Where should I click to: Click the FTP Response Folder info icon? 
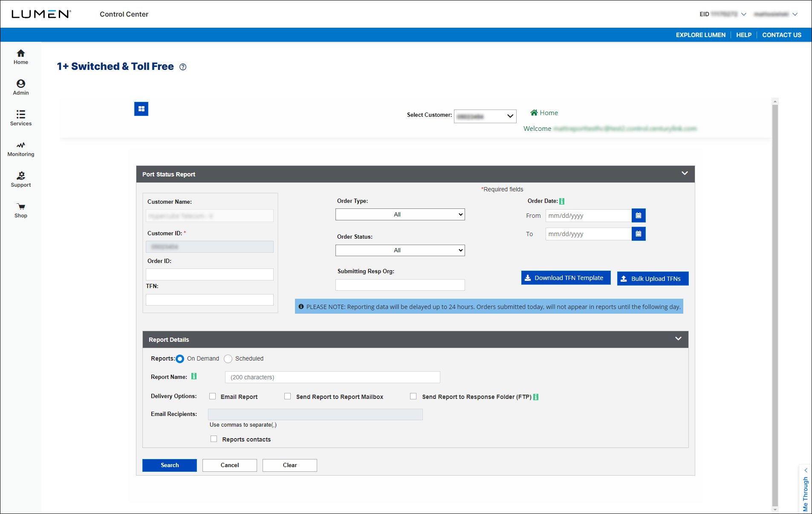(536, 397)
